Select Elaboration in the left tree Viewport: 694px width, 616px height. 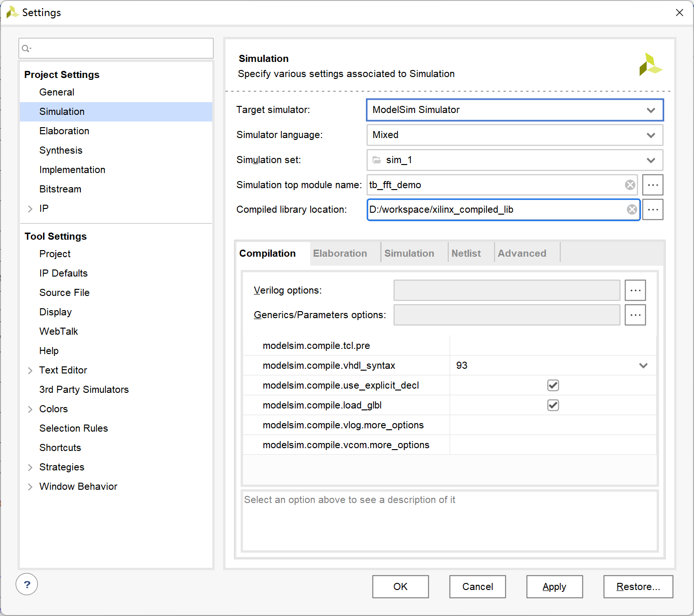point(64,131)
